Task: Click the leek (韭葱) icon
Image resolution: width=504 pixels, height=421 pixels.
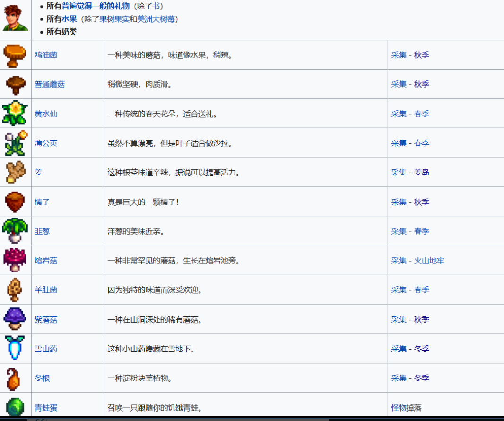Action: pyautogui.click(x=15, y=231)
